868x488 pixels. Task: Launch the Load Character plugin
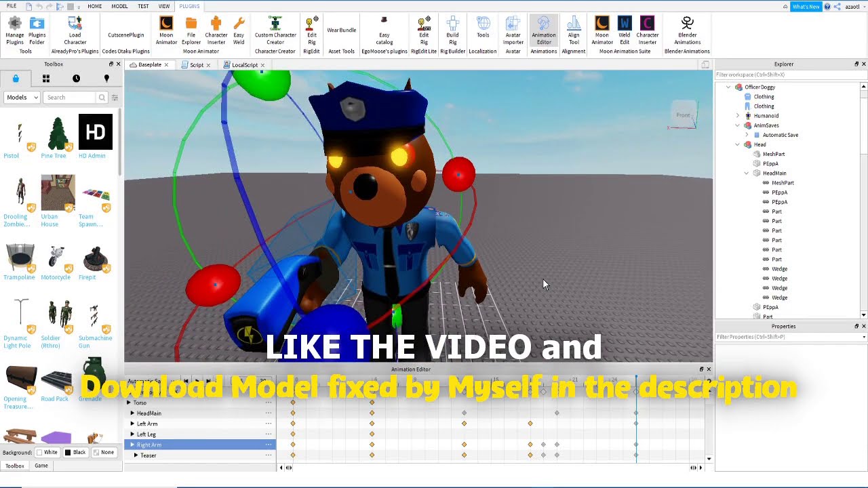point(75,31)
